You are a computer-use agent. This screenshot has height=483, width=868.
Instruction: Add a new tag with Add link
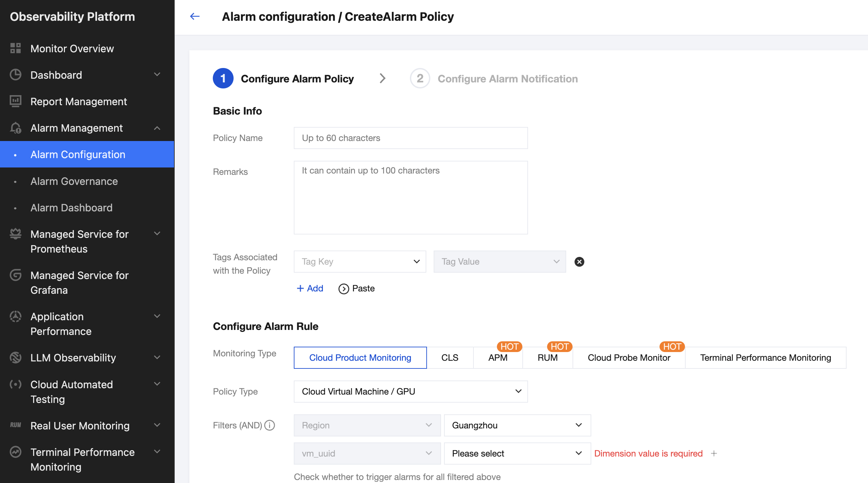310,288
